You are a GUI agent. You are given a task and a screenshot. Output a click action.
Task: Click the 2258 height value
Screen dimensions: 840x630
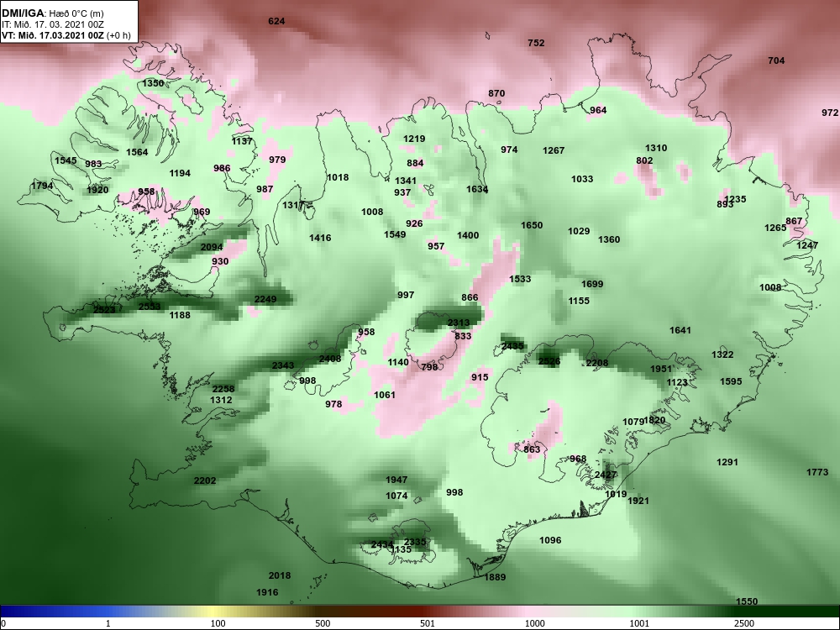click(223, 389)
